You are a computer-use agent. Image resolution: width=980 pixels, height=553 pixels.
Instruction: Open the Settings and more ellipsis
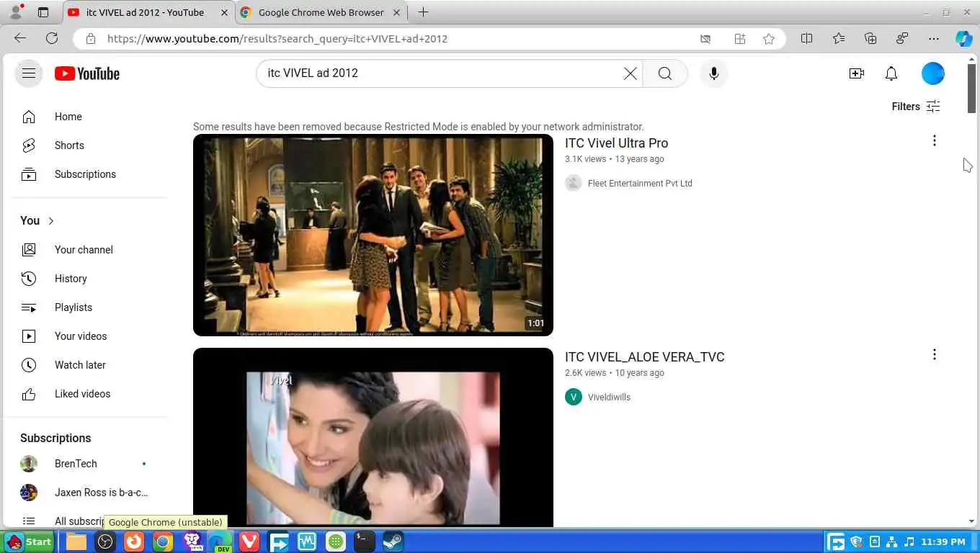[x=934, y=39]
